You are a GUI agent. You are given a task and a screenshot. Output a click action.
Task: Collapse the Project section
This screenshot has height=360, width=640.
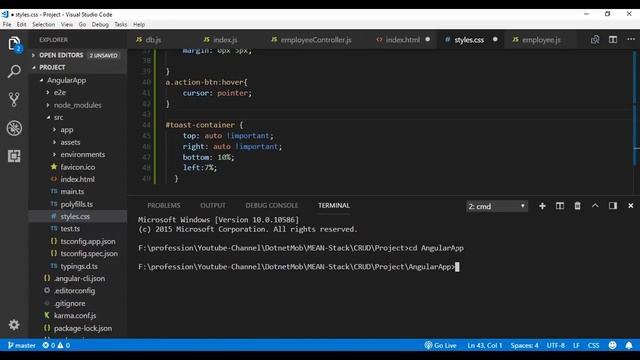point(78,67)
